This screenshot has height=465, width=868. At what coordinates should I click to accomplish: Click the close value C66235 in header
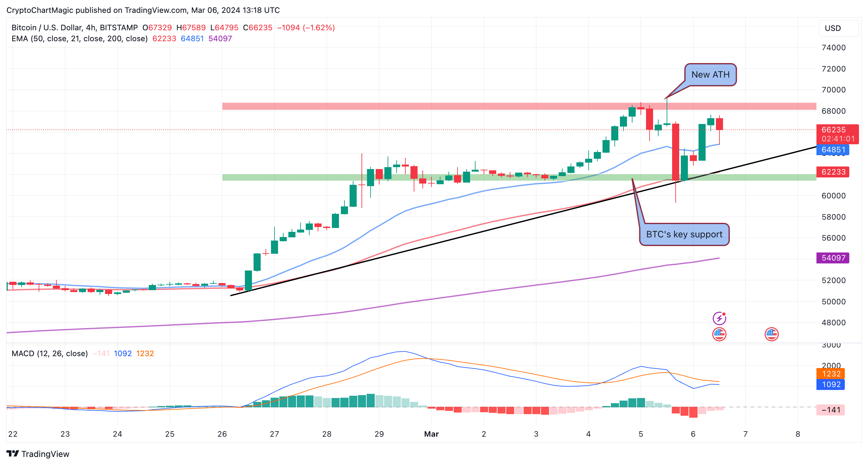point(258,28)
